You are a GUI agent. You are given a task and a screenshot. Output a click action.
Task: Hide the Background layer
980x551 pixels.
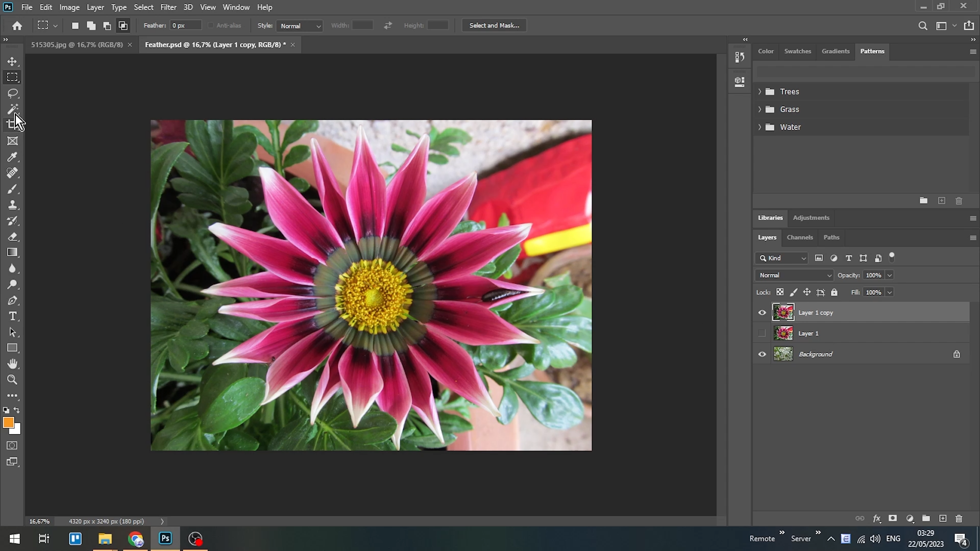pyautogui.click(x=762, y=354)
